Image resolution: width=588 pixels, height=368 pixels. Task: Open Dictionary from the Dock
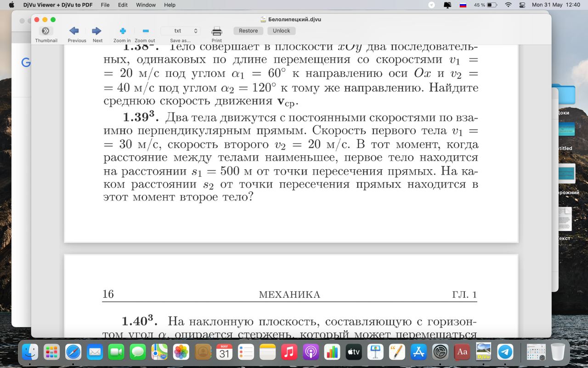[x=462, y=352]
